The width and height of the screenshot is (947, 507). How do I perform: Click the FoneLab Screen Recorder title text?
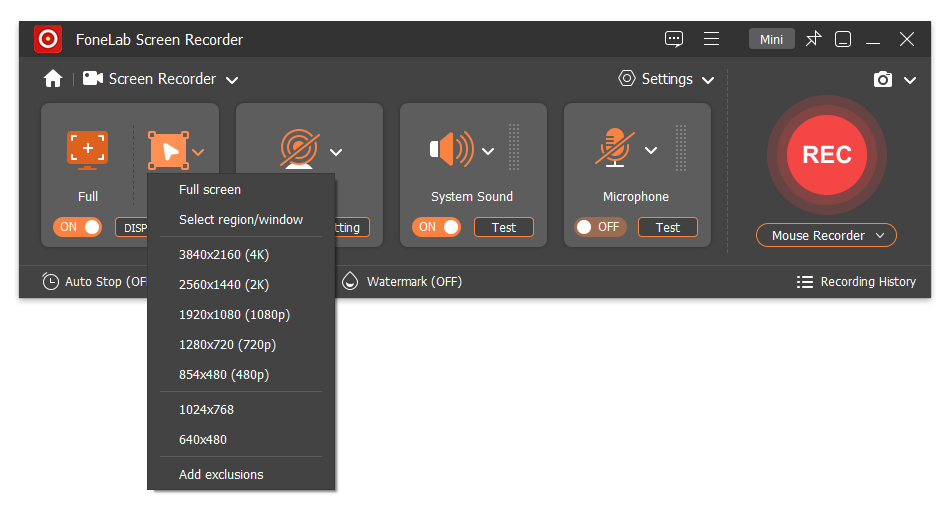pos(159,40)
